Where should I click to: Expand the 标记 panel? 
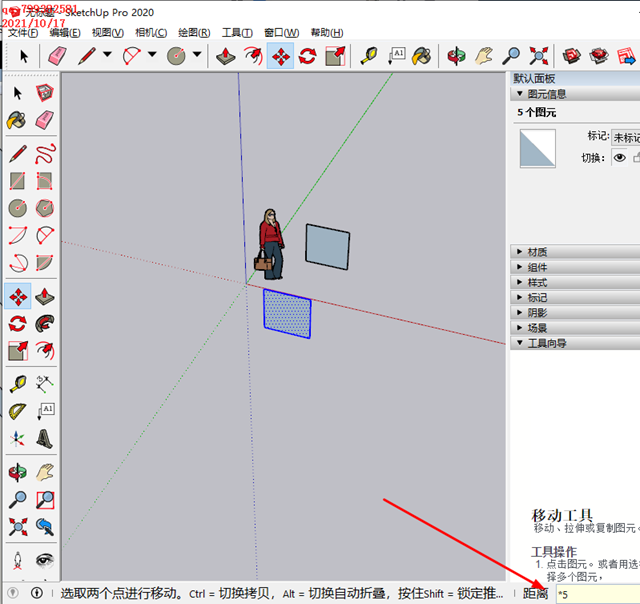575,298
